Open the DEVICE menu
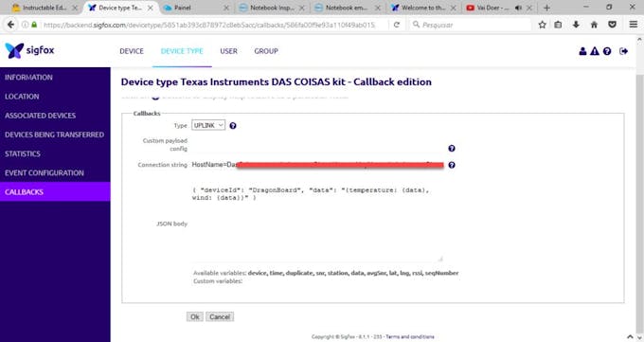 [132, 51]
